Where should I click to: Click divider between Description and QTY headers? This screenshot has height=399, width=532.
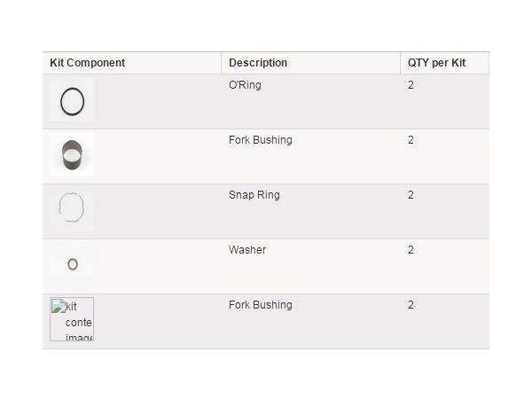[401, 63]
